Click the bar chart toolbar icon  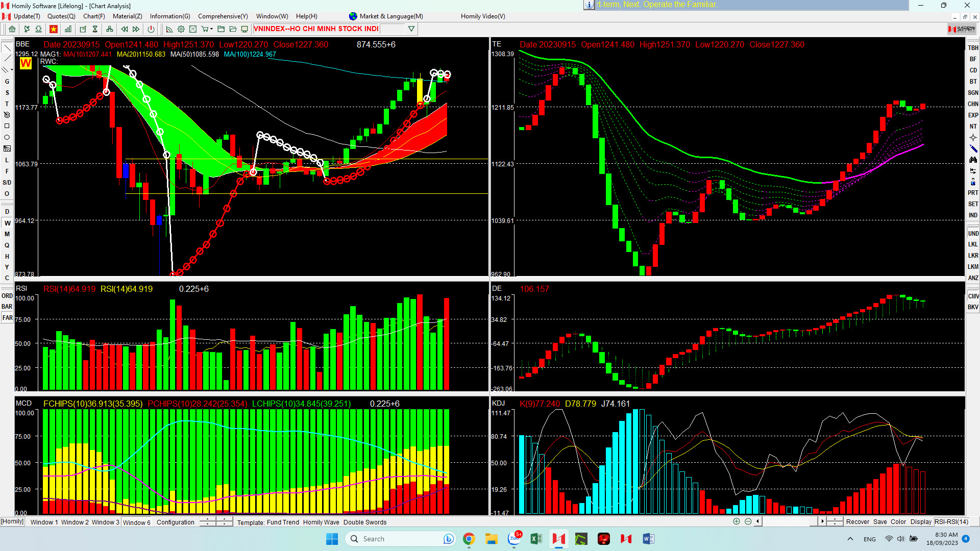coord(68,29)
